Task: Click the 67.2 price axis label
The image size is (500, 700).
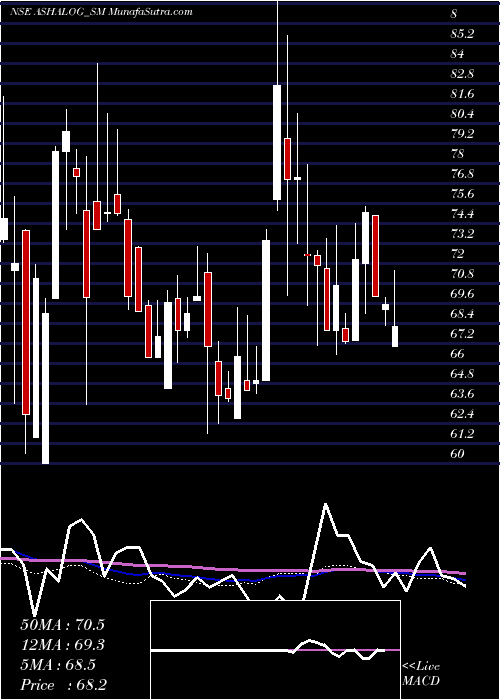Action: 462,334
